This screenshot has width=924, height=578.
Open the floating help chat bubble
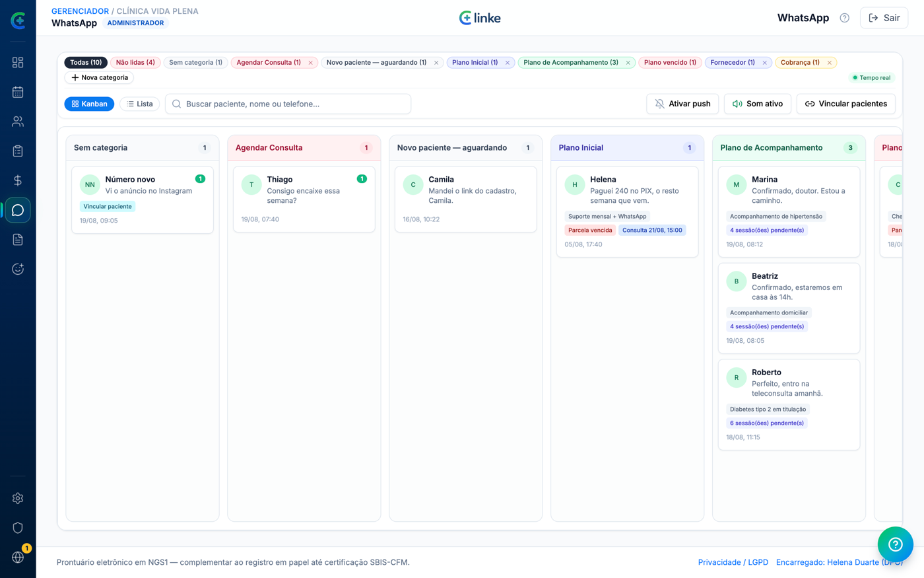click(x=895, y=544)
